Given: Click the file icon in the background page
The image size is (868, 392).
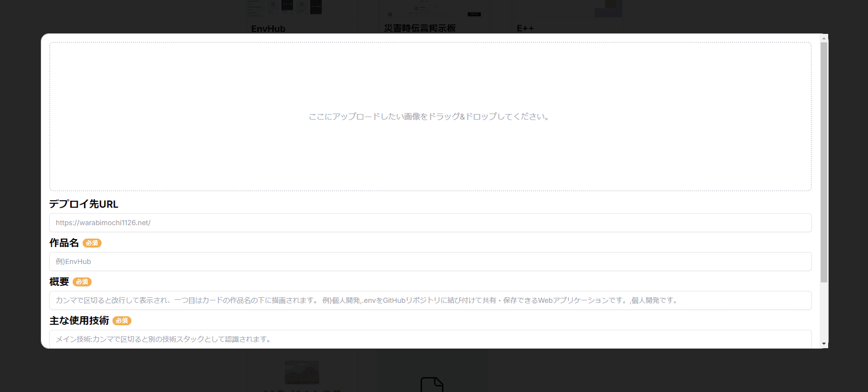Looking at the screenshot, I should coord(432,385).
